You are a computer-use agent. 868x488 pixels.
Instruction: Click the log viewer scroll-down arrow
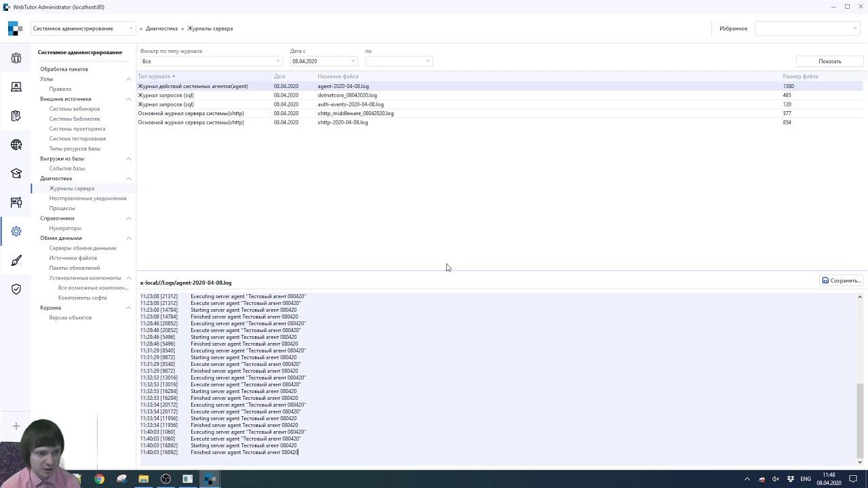click(860, 462)
